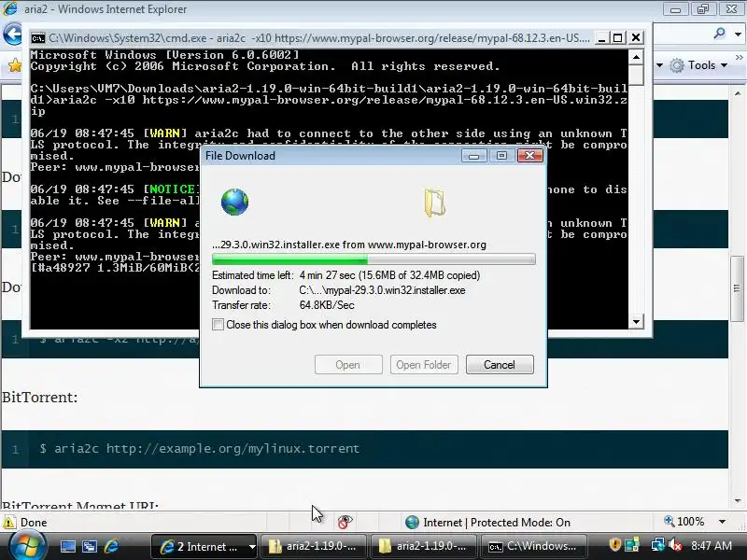Click the download progress bar

[x=373, y=259]
